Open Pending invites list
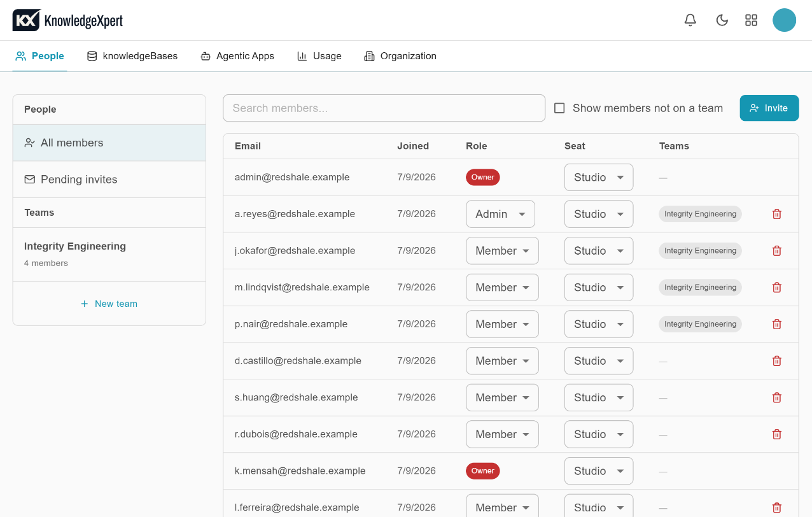The height and width of the screenshot is (517, 812). coord(109,180)
